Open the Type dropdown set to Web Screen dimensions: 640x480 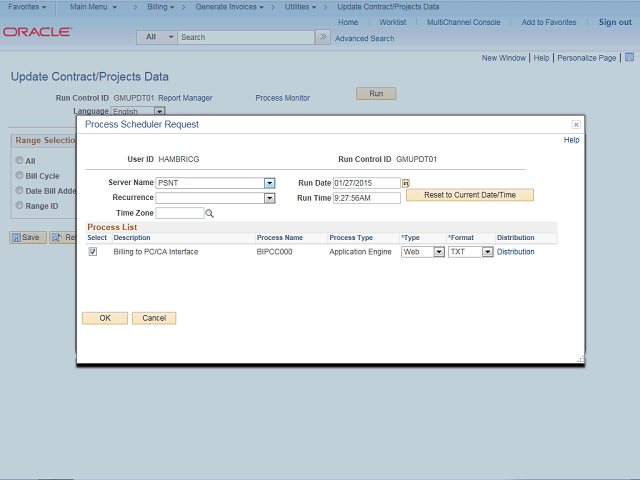click(438, 252)
